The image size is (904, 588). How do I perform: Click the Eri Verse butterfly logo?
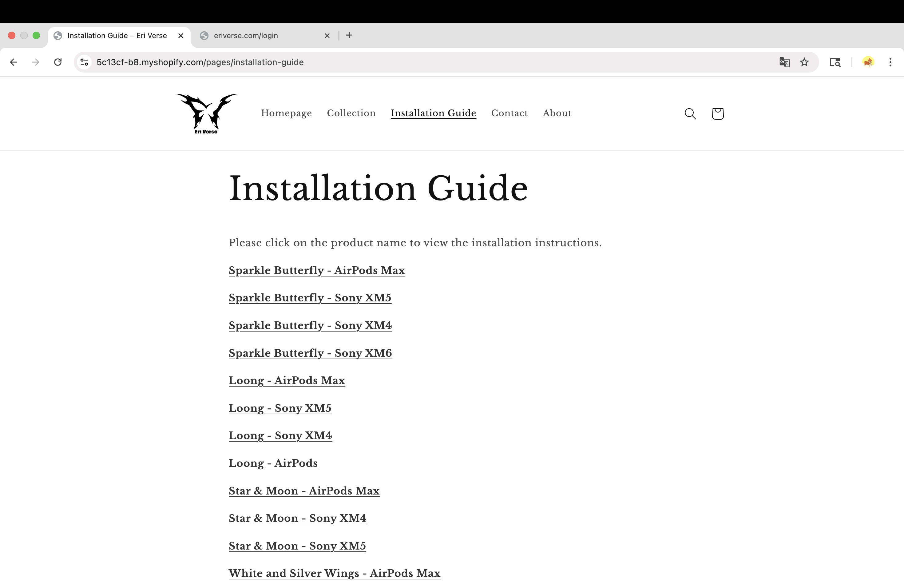pos(206,113)
